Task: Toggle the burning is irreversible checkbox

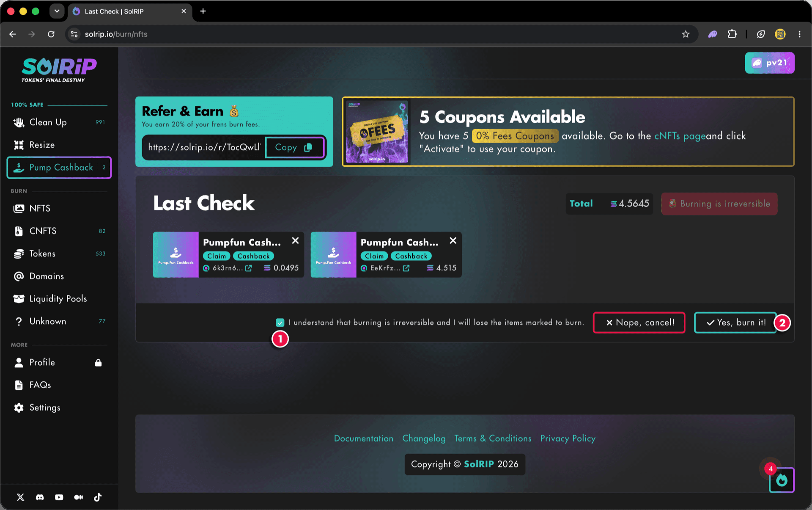Action: pos(280,323)
